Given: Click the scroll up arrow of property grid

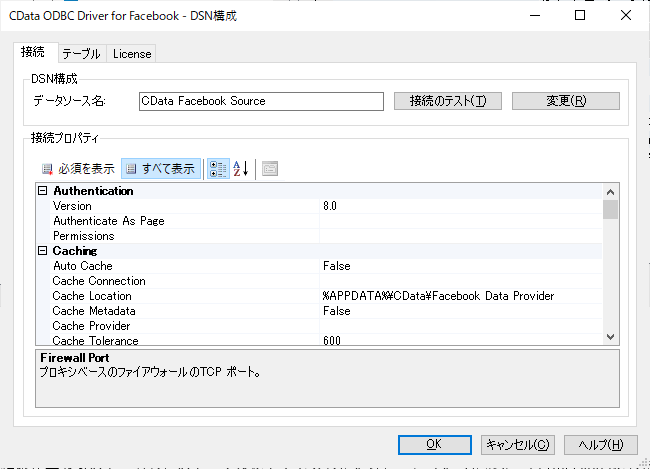Looking at the screenshot, I should click(610, 192).
